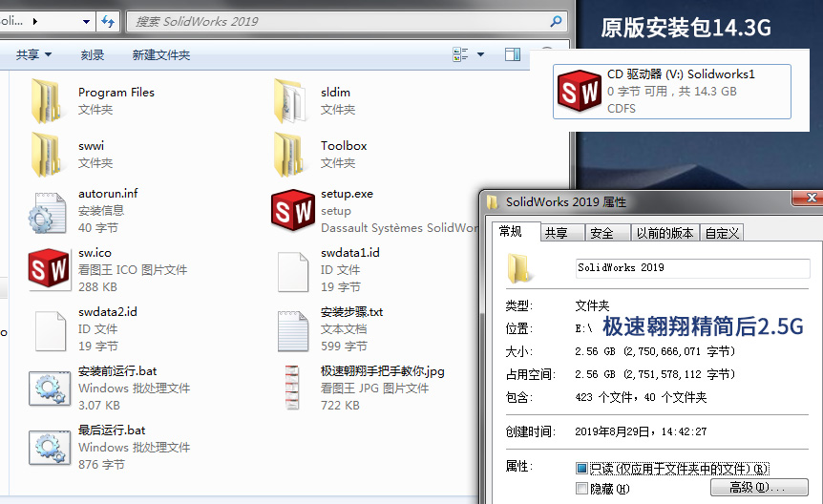Click the sw.ico file name
The width and height of the screenshot is (823, 504).
pyautogui.click(x=95, y=253)
